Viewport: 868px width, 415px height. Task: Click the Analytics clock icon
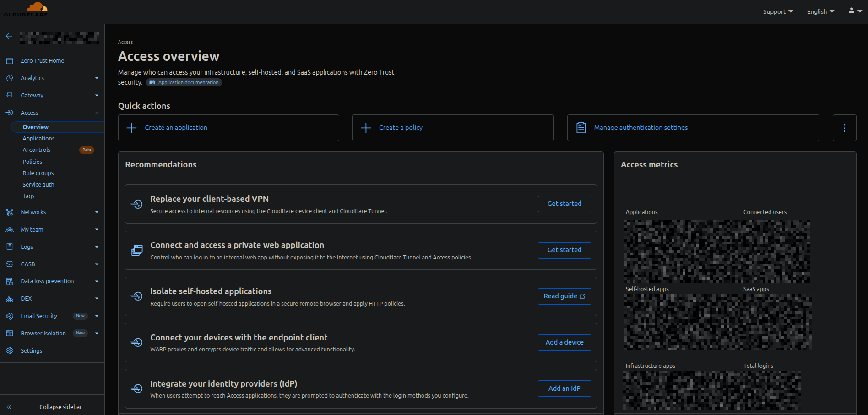point(10,78)
